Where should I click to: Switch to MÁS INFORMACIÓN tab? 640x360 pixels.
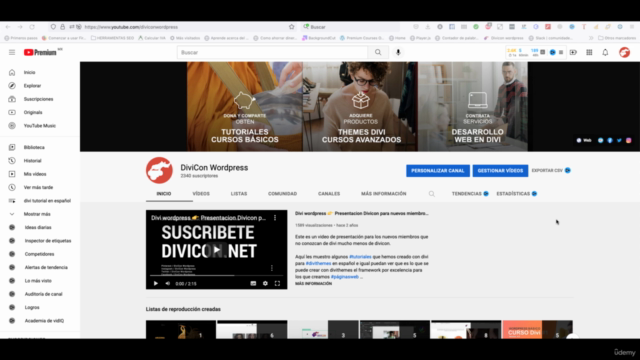point(384,194)
